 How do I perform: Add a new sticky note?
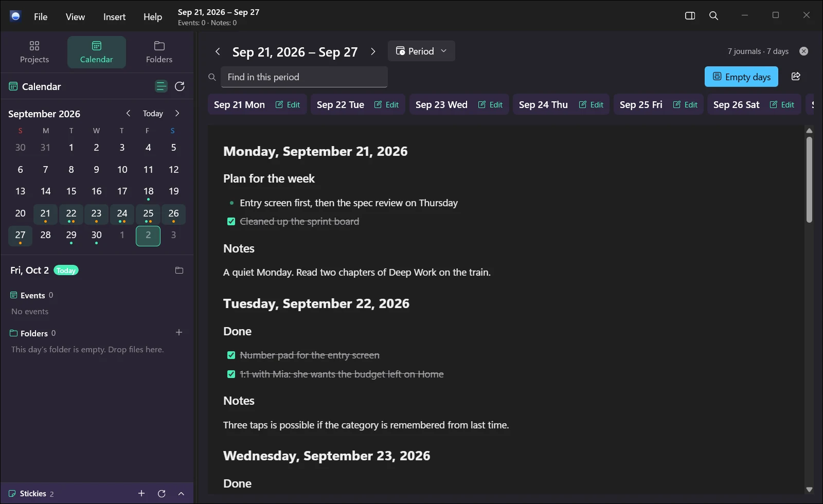141,494
